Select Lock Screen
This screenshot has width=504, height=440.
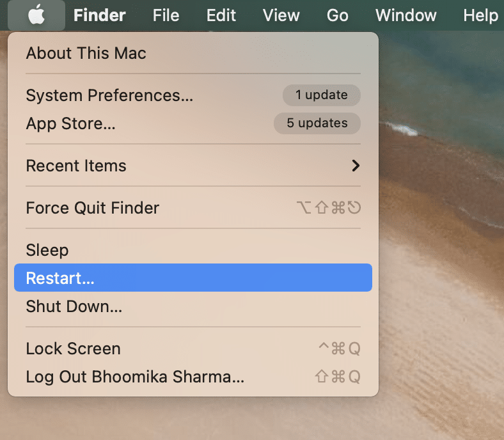tap(73, 349)
